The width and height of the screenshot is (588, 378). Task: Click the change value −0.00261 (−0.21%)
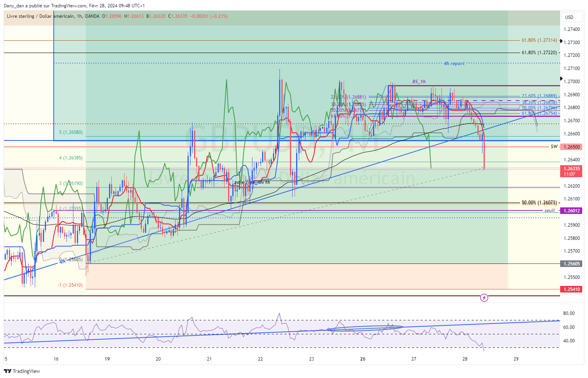click(x=209, y=16)
